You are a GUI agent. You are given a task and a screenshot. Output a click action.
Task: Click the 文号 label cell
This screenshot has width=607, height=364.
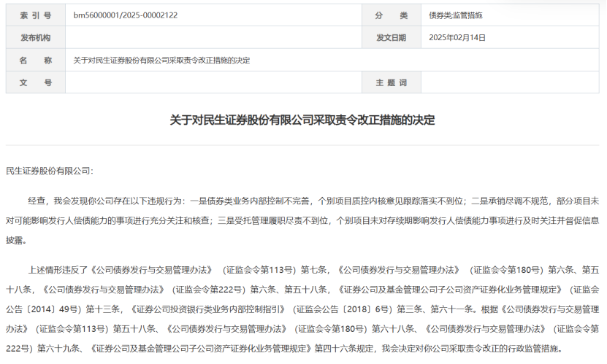pos(36,82)
